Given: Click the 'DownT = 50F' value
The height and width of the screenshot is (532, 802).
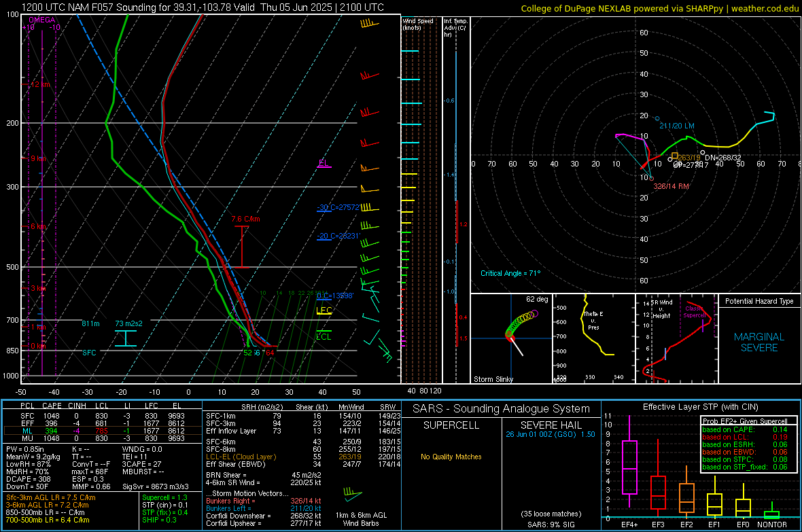Looking at the screenshot, I should click(x=27, y=486).
